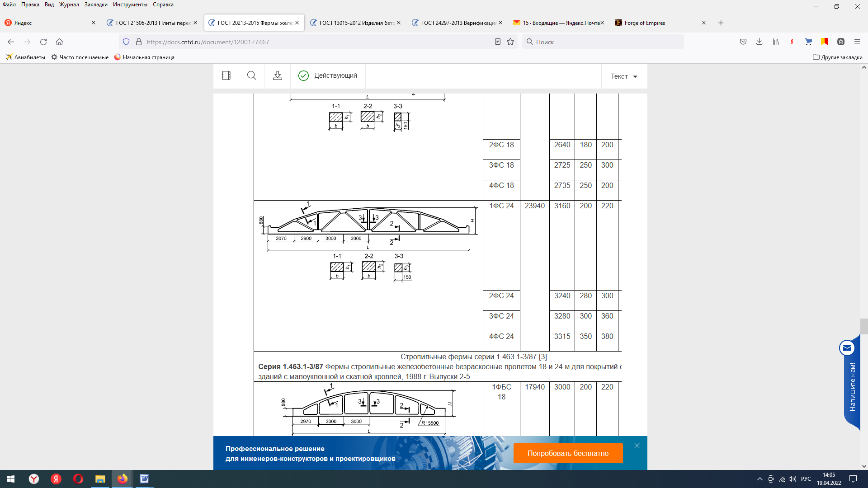Screen dimensions: 868x488
Task: Close the promotional banner with X
Action: coord(637,446)
